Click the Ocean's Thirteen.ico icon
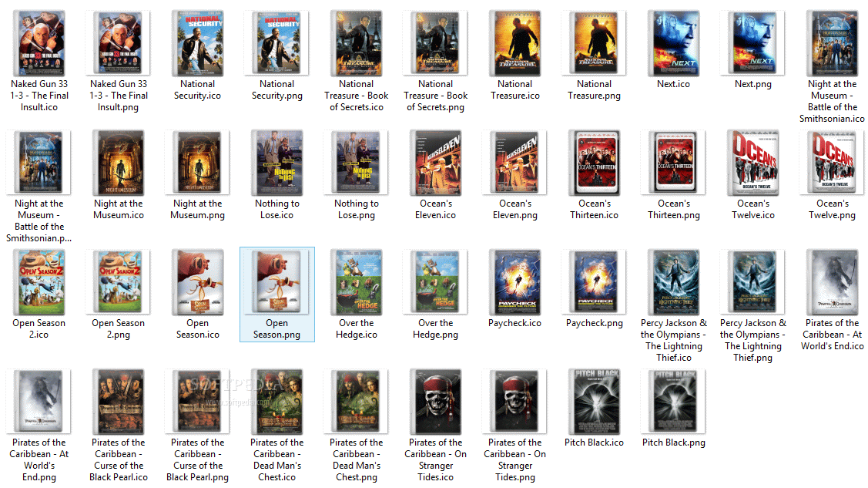 594,163
